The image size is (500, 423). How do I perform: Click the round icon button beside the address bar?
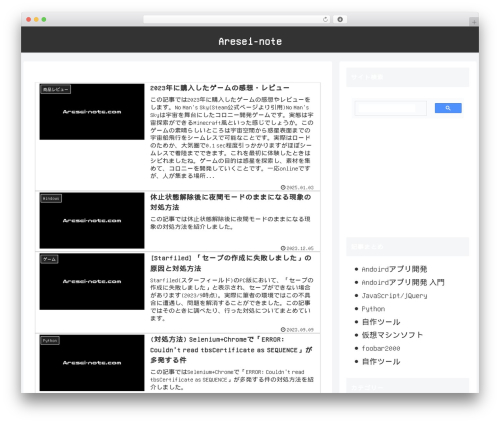click(340, 19)
